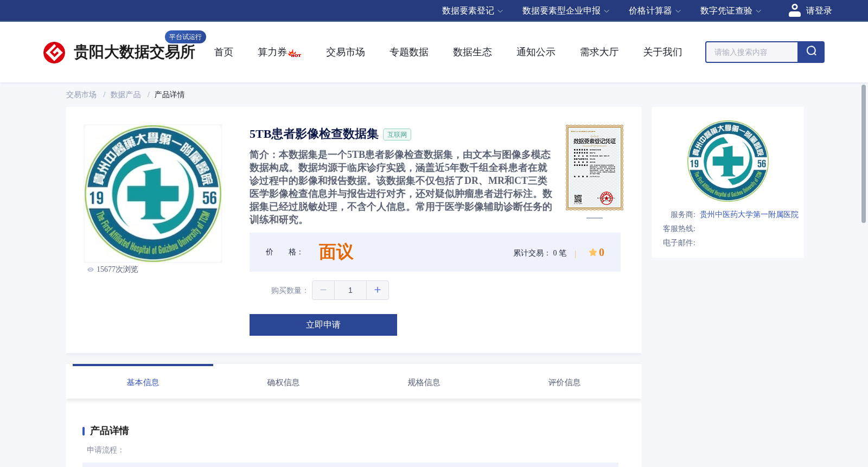Click the favorite star icon
Image resolution: width=868 pixels, height=467 pixels.
(x=593, y=252)
